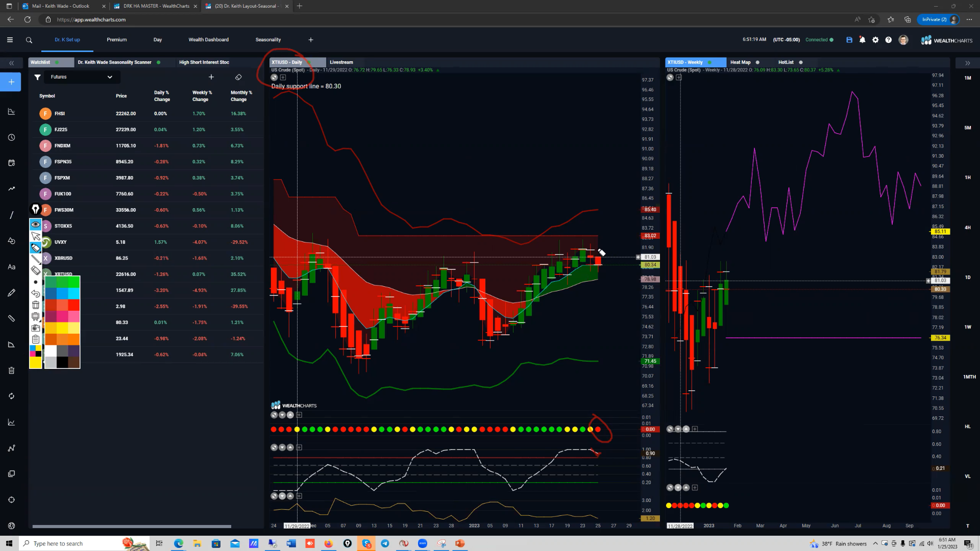
Task: Select the ruler measure tool in sidebar
Action: pyautogui.click(x=11, y=318)
